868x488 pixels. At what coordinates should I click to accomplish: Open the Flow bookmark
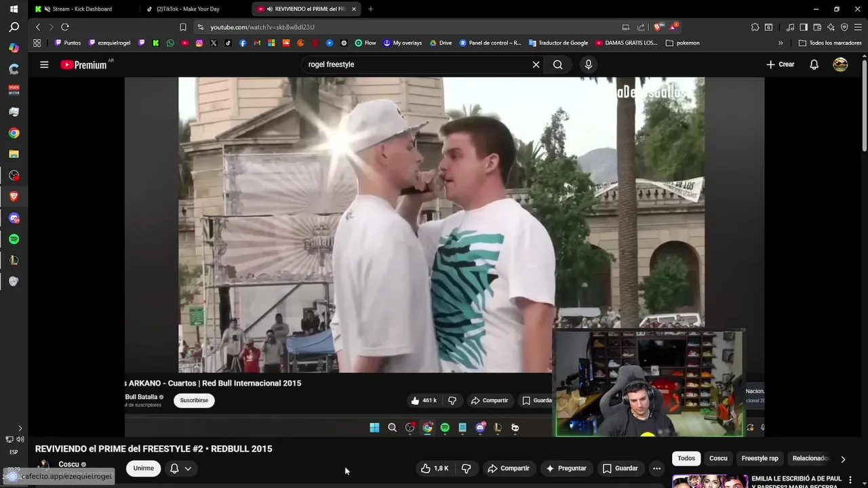[366, 43]
